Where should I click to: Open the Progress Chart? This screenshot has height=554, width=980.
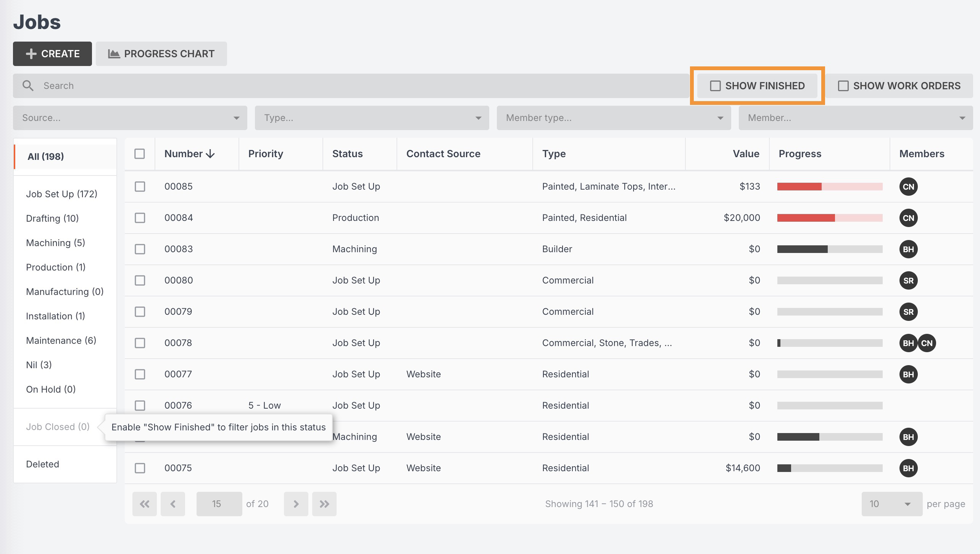161,54
